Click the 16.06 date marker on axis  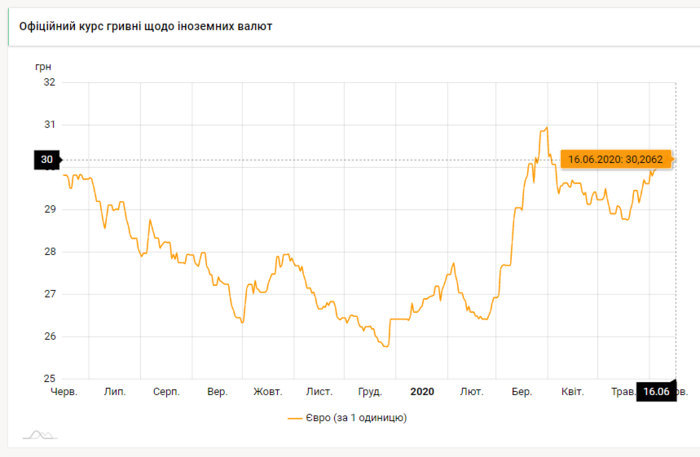click(656, 391)
